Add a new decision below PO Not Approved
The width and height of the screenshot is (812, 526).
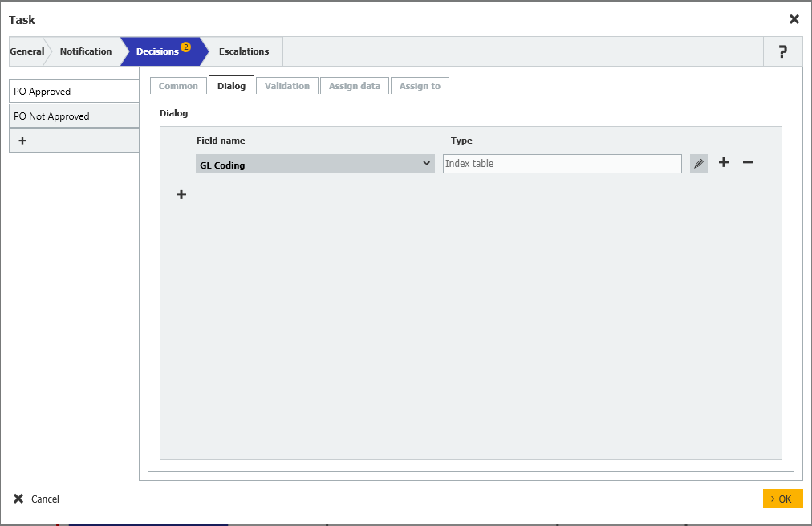point(22,141)
